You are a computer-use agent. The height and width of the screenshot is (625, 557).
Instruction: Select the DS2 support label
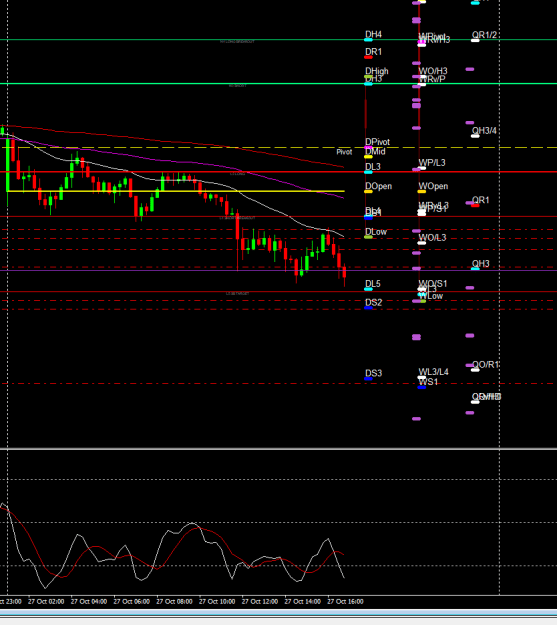374,303
